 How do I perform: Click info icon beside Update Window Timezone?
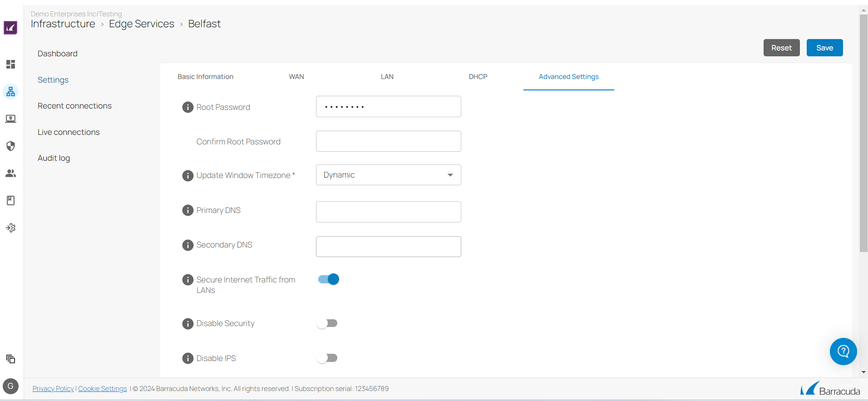point(187,175)
